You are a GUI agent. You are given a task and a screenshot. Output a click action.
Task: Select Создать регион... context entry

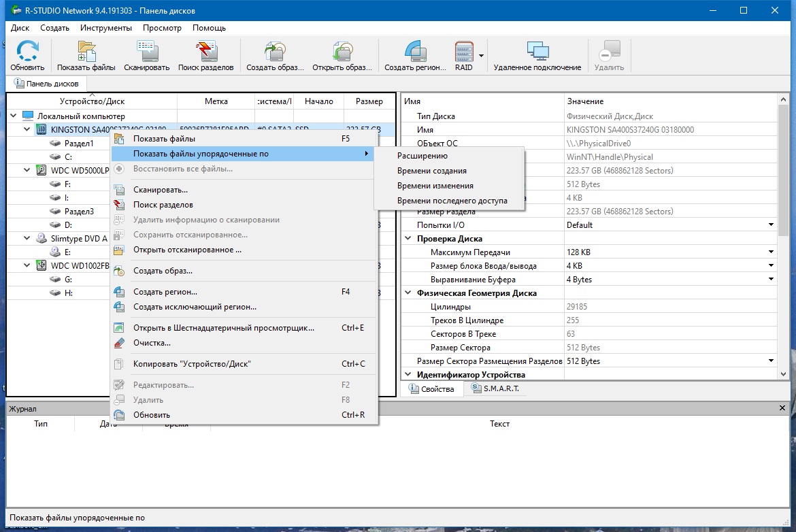coord(244,292)
